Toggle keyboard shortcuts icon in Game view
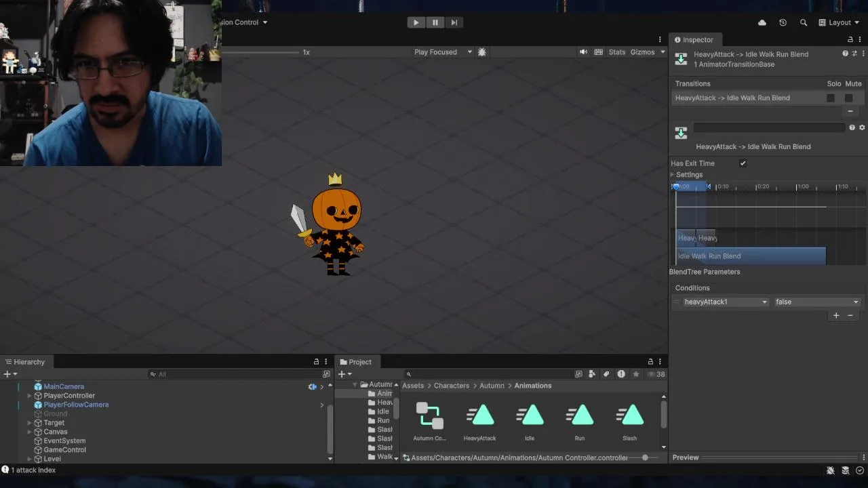 (599, 52)
